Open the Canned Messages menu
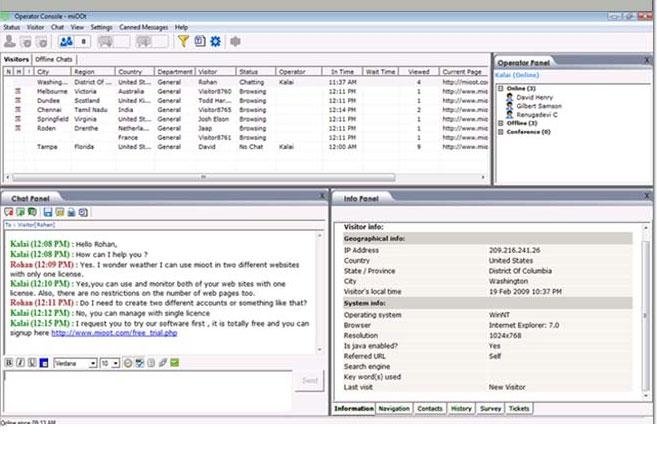Screen dimensions: 657x473 click(x=143, y=27)
